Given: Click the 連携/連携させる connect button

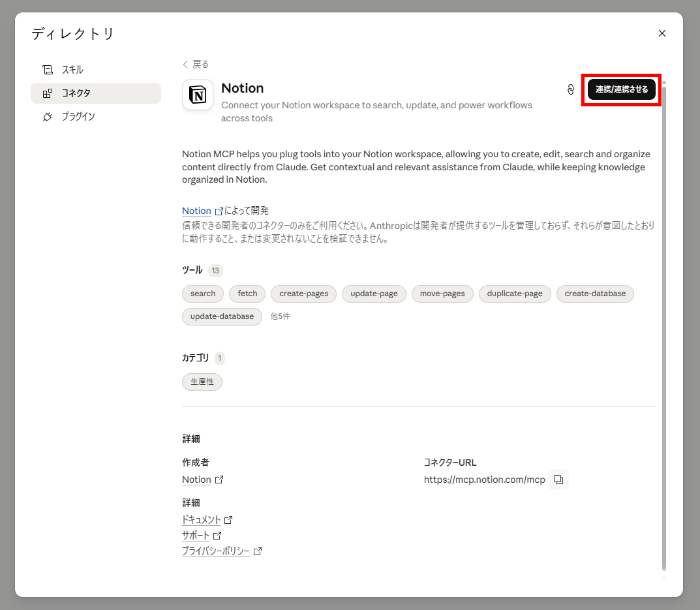Looking at the screenshot, I should coord(621,89).
